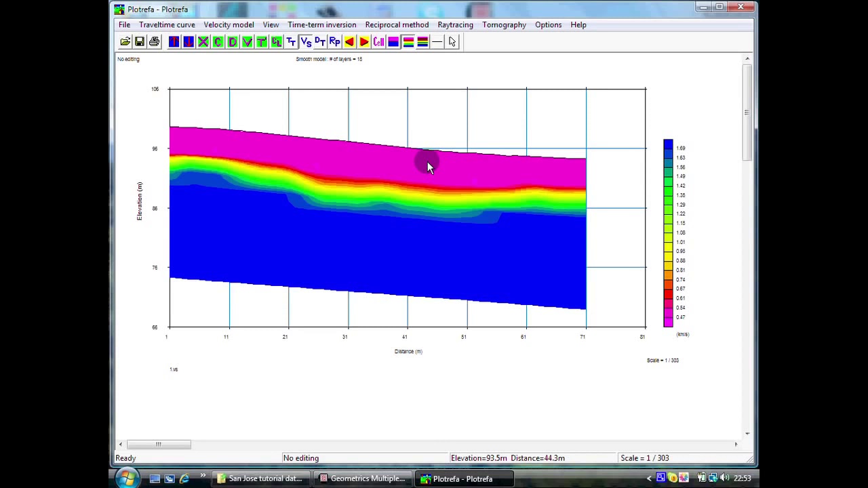Switch to San Jose tutorial taskbar window
This screenshot has width=868, height=488.
coord(260,479)
